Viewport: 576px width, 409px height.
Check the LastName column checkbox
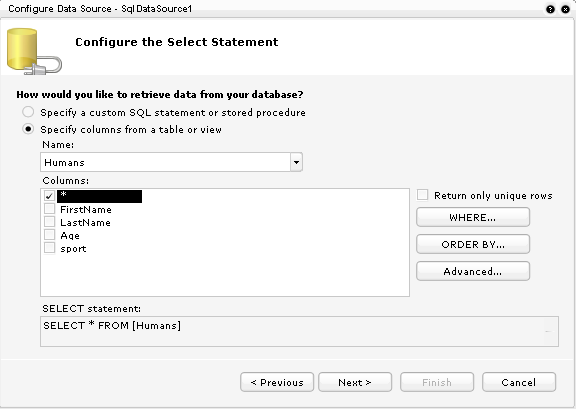pyautogui.click(x=49, y=222)
